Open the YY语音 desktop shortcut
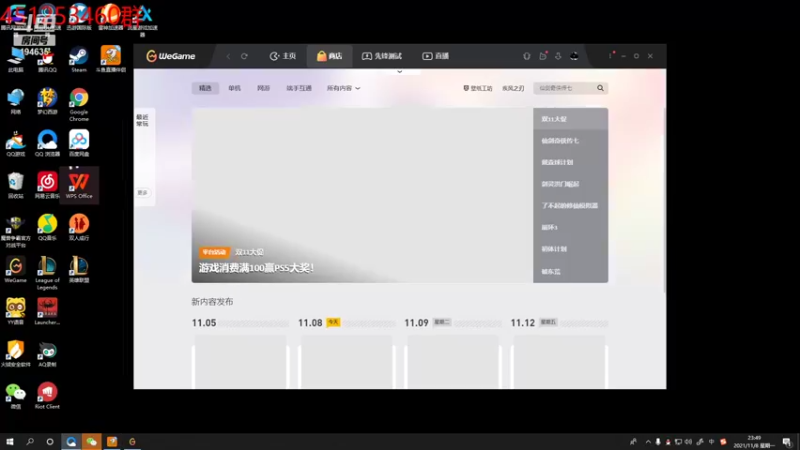 16,311
